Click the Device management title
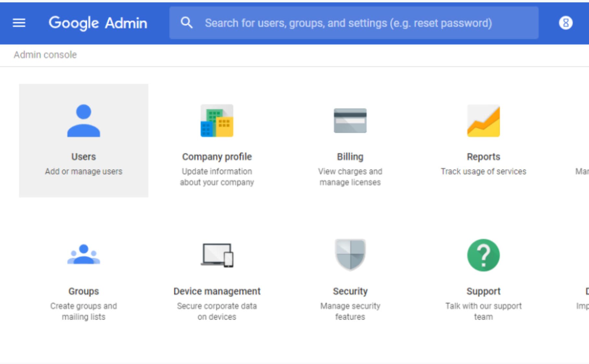This screenshot has height=364, width=589. pos(217,291)
